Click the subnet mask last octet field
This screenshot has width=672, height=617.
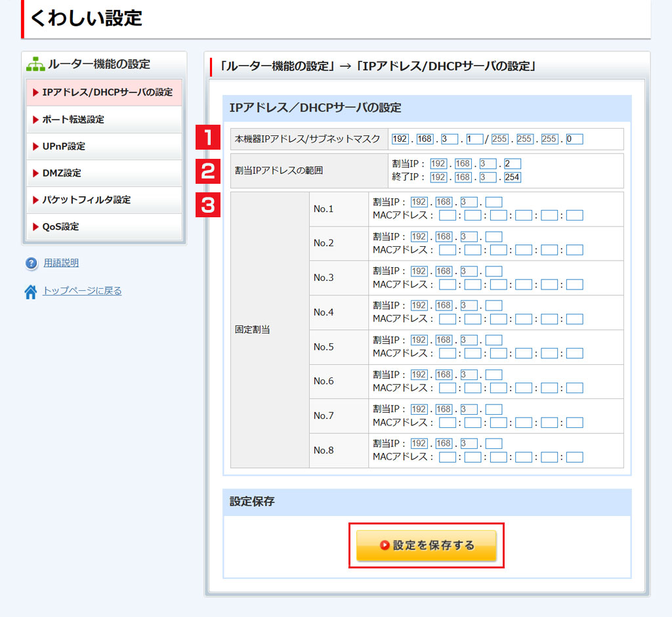(x=574, y=139)
